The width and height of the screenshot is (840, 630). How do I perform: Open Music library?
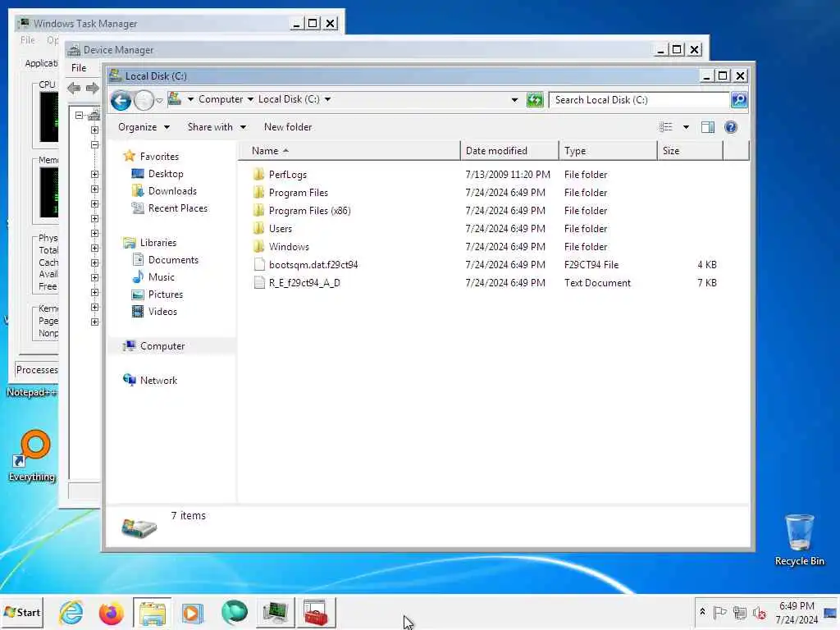[161, 277]
